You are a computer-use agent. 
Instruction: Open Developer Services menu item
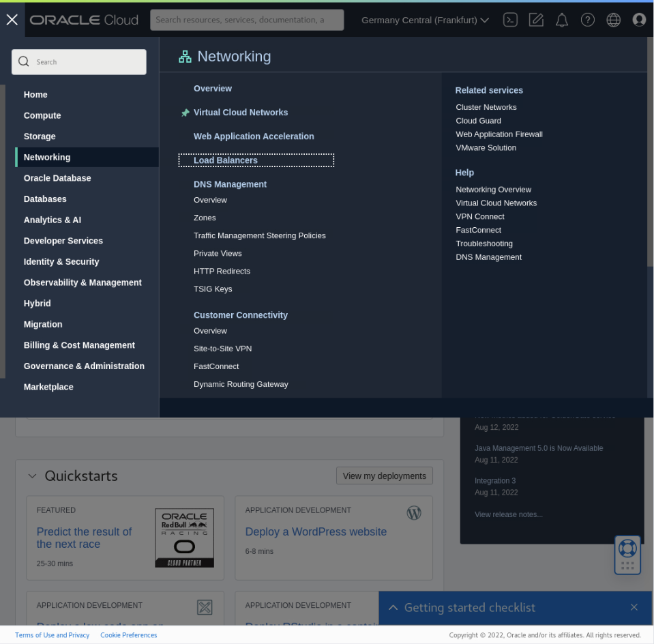click(x=63, y=241)
